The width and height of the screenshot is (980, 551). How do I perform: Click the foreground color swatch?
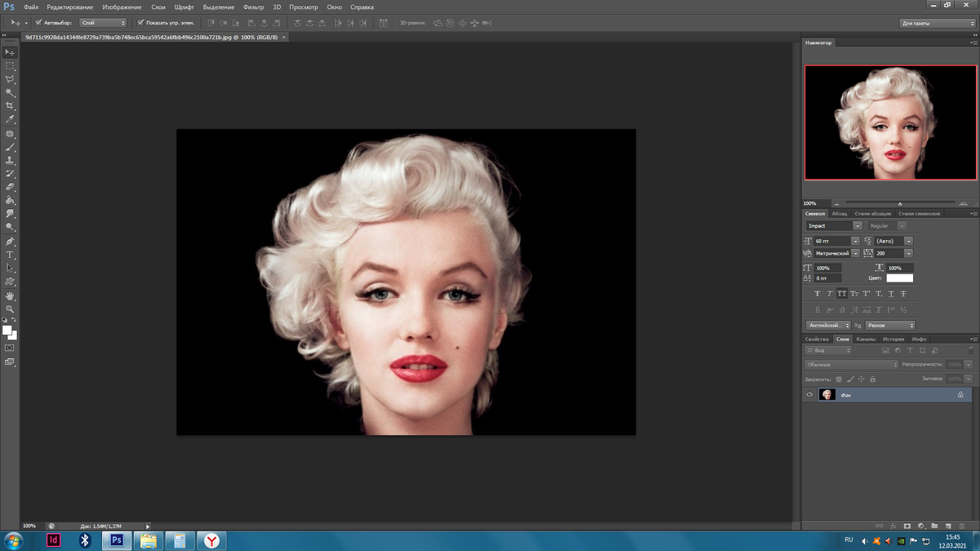(7, 330)
